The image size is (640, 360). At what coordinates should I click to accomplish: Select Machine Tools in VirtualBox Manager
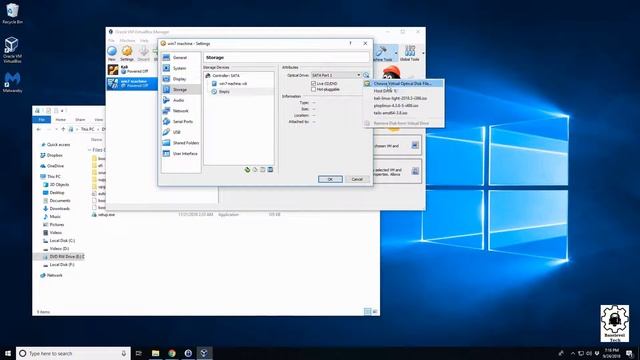tap(382, 53)
